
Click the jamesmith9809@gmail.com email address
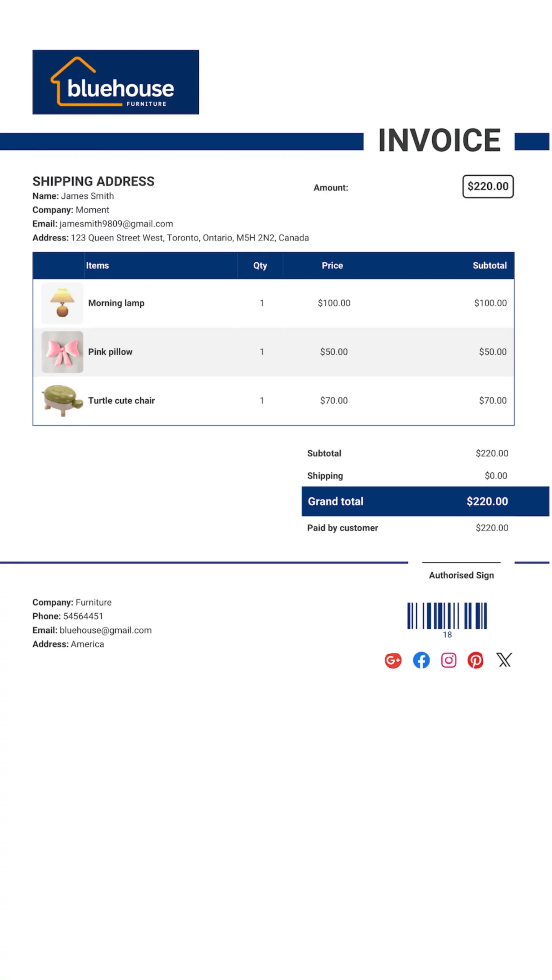(116, 224)
